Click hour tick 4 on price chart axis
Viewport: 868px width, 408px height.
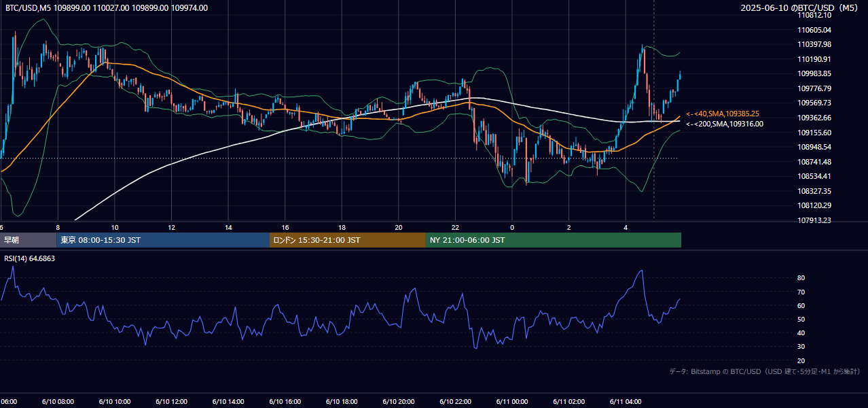tap(626, 228)
